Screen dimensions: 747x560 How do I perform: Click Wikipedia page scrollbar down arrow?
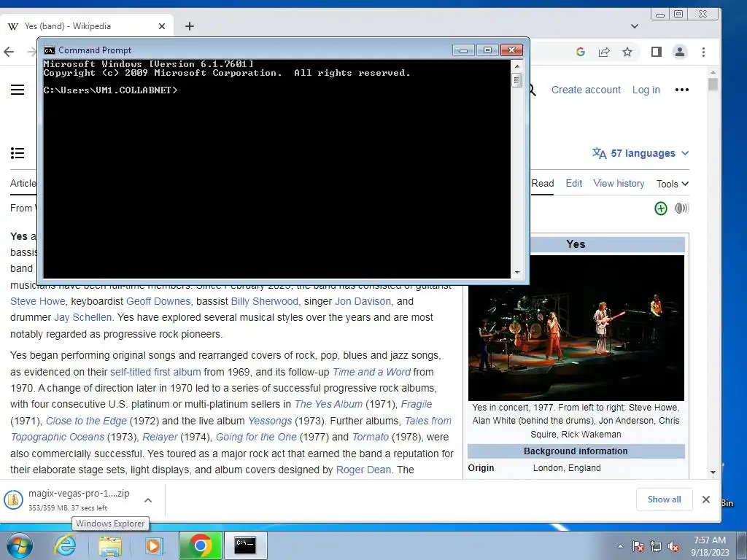[713, 472]
